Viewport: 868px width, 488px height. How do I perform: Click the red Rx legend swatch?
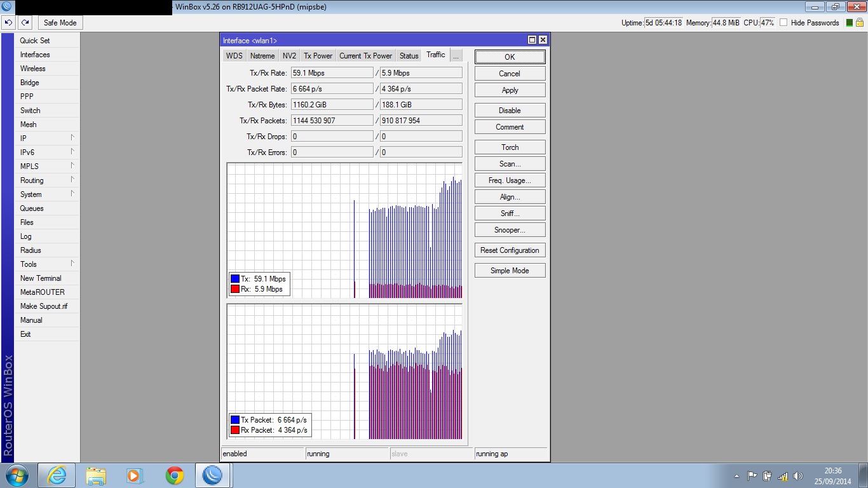(x=235, y=289)
